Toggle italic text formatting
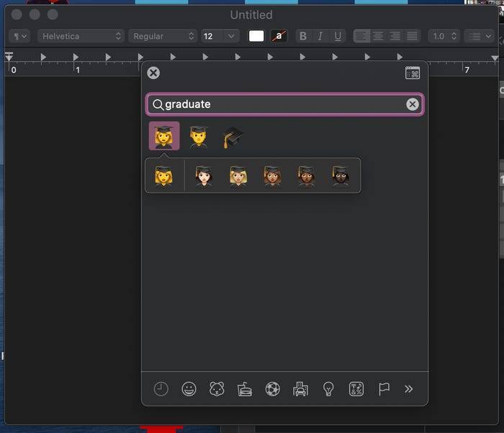 pyautogui.click(x=320, y=36)
